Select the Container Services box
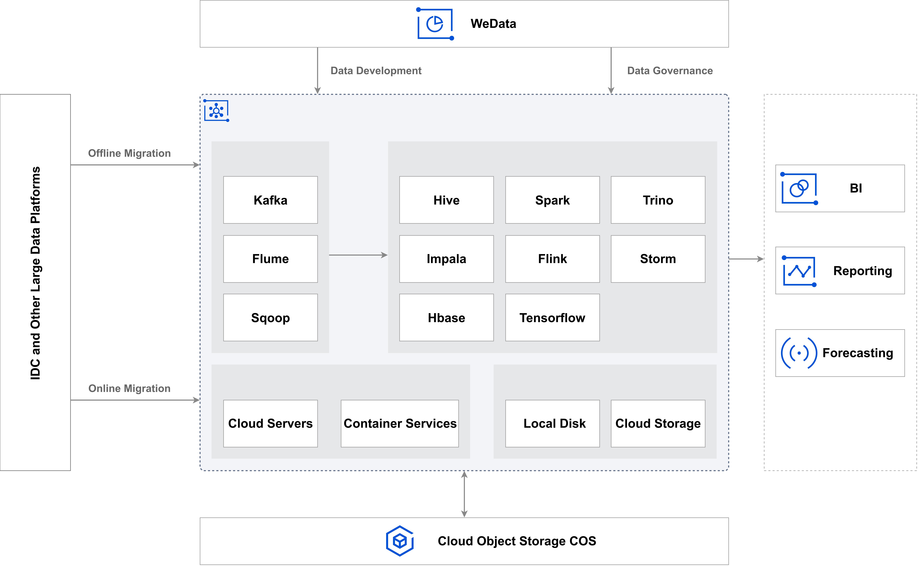 pyautogui.click(x=400, y=423)
